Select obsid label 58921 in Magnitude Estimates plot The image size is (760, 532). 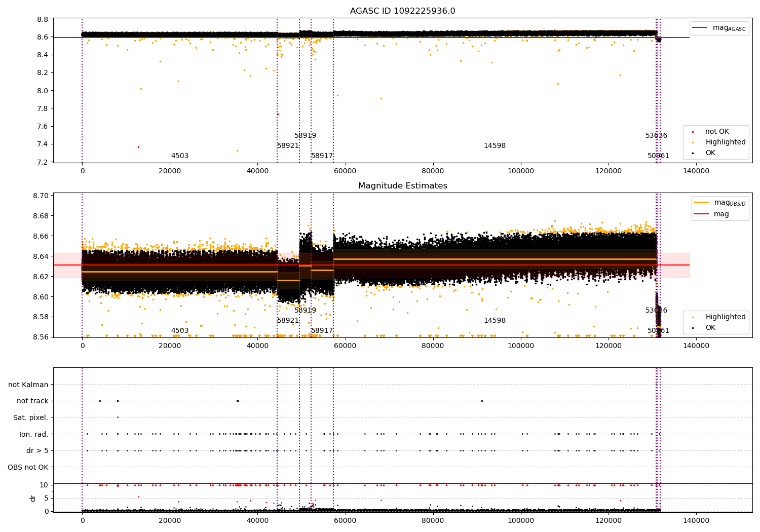288,321
